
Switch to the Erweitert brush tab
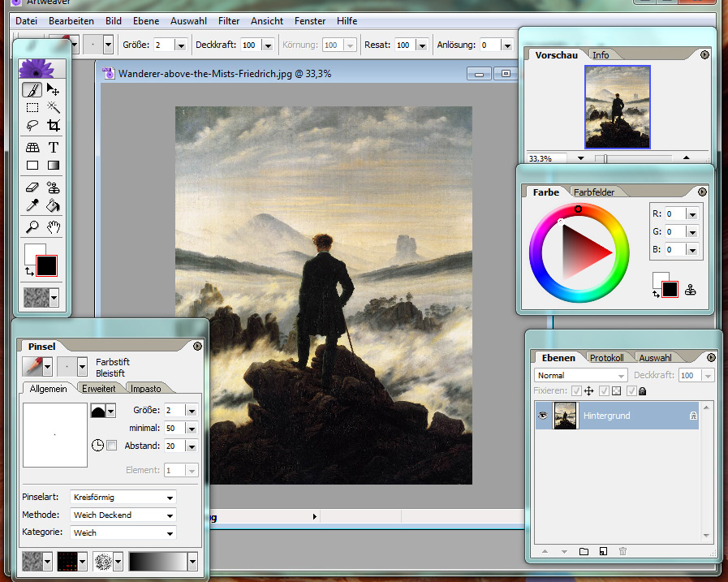(98, 388)
